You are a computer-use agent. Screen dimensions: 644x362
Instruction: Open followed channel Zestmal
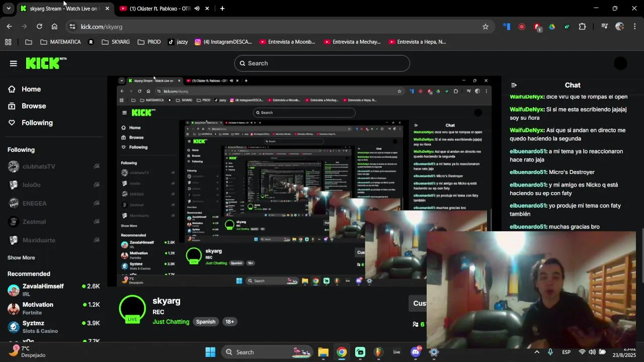[x=53, y=222]
